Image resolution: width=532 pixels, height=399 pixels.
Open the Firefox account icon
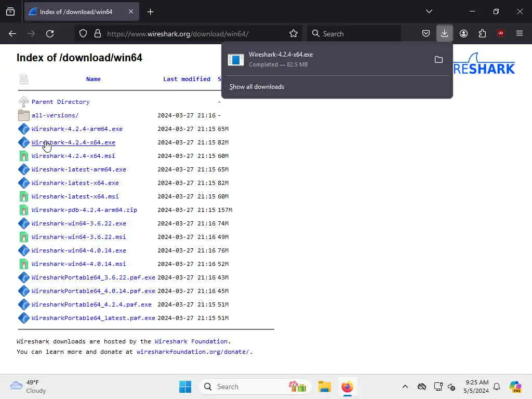pos(463,34)
